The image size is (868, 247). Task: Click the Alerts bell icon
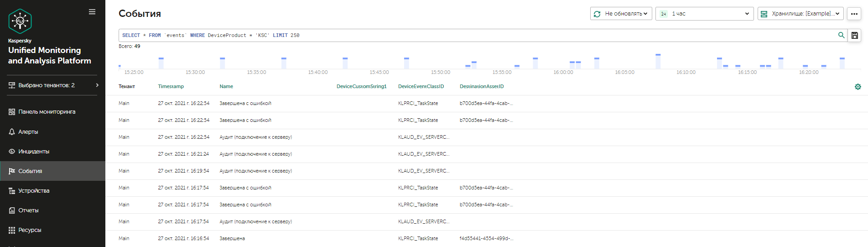click(12, 131)
